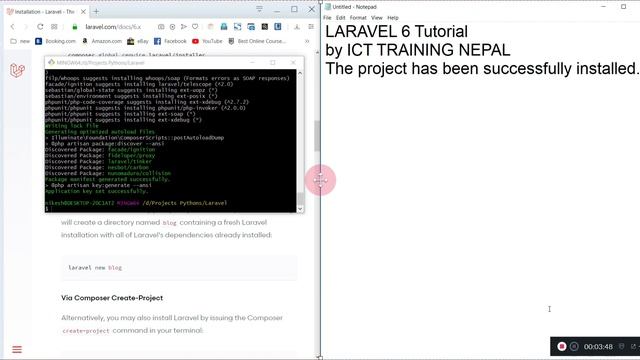Screen dimensions: 640x360
Task: Click the MINGW64 terminal title bar icon
Action: click(x=51, y=62)
